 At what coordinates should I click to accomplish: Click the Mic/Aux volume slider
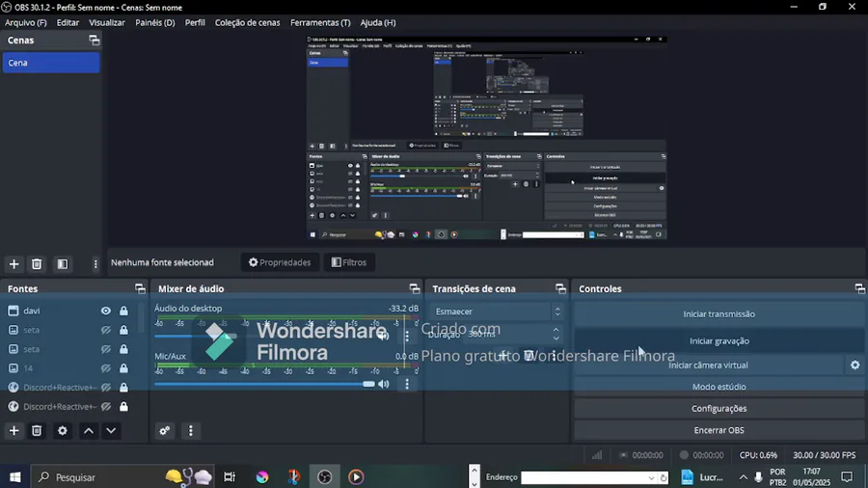[264, 384]
